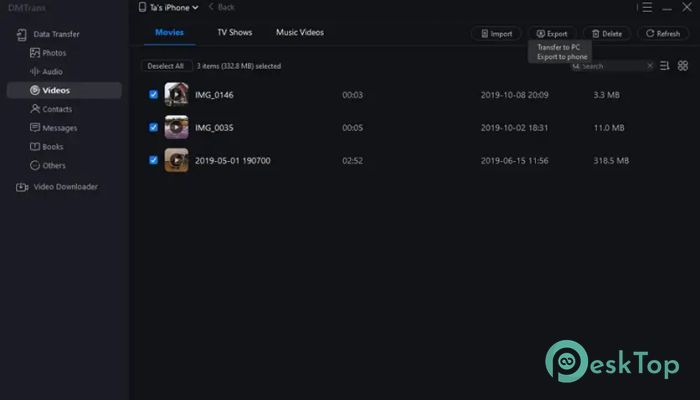Switch to the TV Shows tab
Screen dimensions: 700x400
click(235, 32)
